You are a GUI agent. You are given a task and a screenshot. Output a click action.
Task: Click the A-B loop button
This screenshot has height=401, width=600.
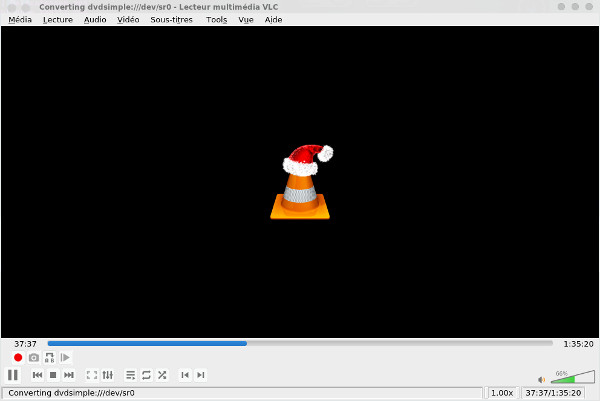pyautogui.click(x=49, y=357)
